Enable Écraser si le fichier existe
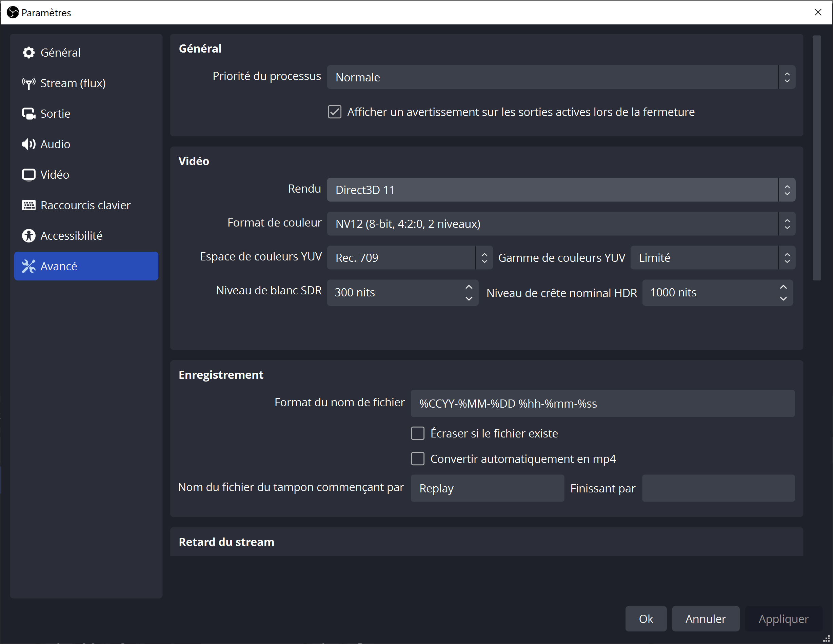The image size is (833, 644). (418, 433)
